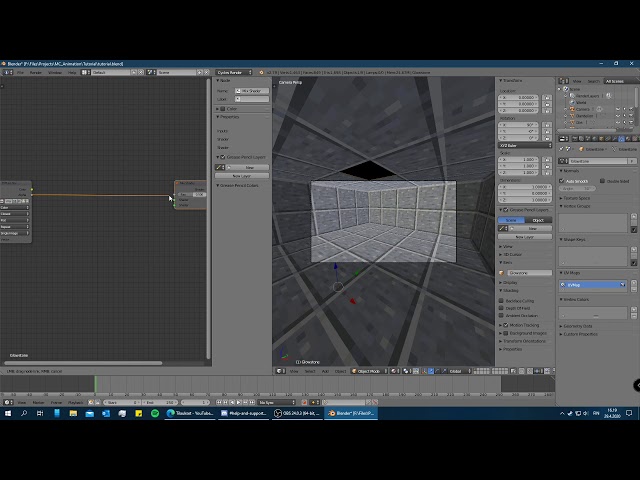640x480 pixels.
Task: Click the Dimensions Y value field
Action: pos(525,193)
